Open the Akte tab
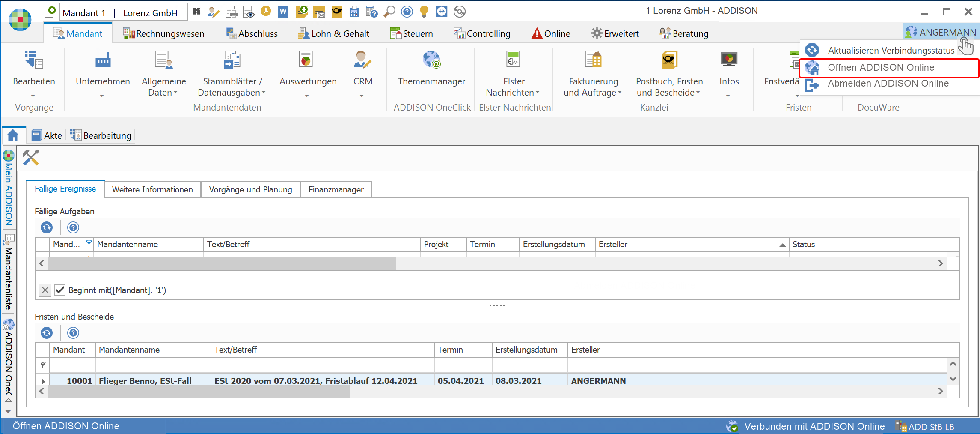980x434 pixels. pos(47,135)
